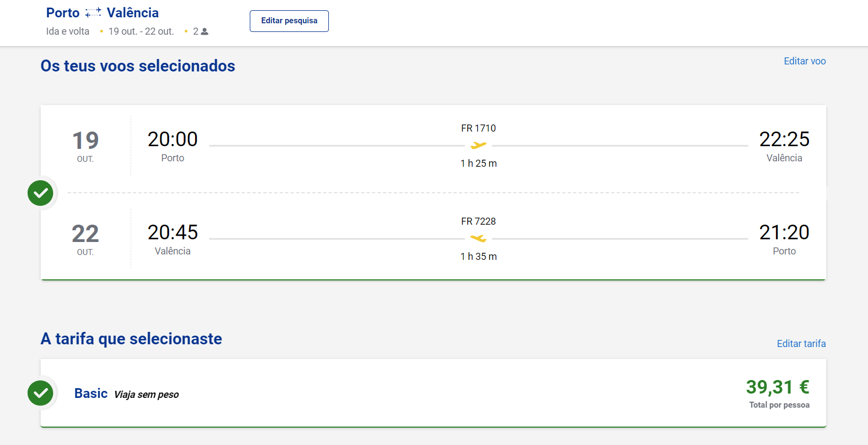Click the FR 1710 flight number

[478, 128]
